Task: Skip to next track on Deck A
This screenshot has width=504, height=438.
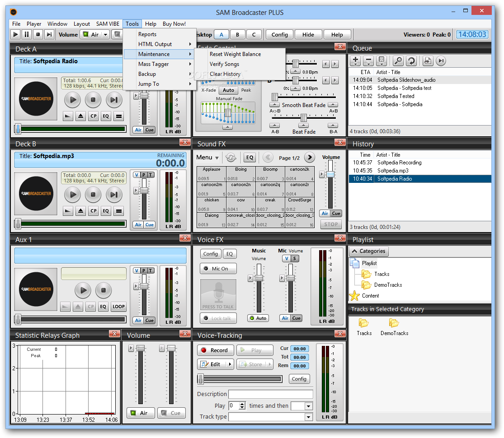Action: (114, 100)
